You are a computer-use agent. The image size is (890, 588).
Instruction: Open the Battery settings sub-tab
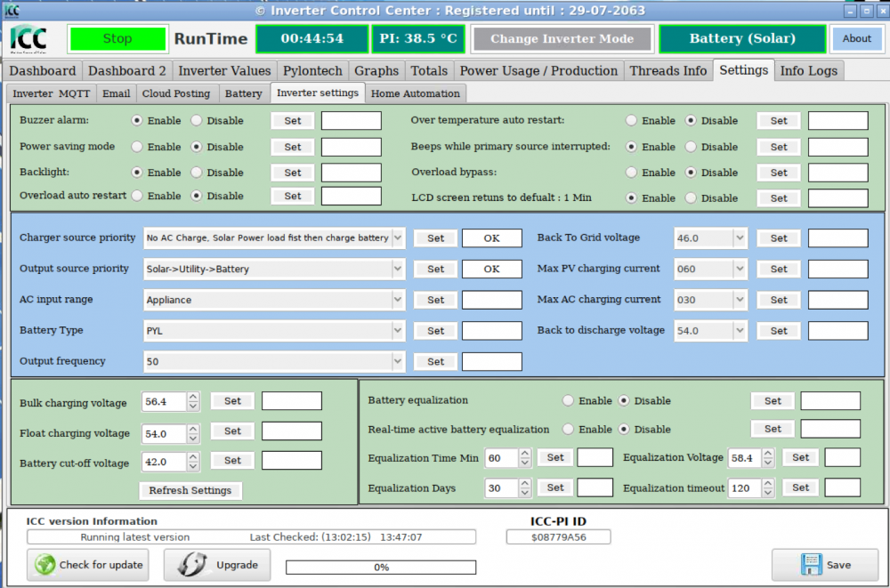tap(244, 93)
